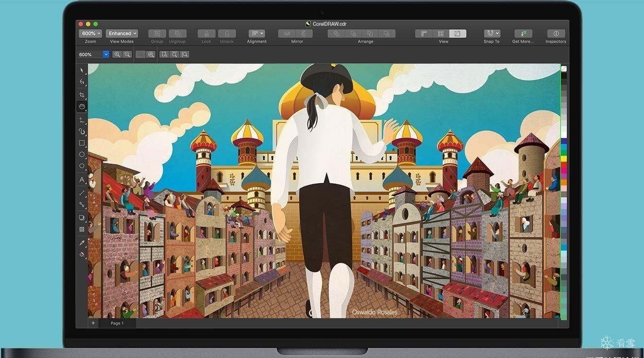Select the Ellipse tool
Image resolution: width=644 pixels, height=358 pixels.
pos(82,155)
